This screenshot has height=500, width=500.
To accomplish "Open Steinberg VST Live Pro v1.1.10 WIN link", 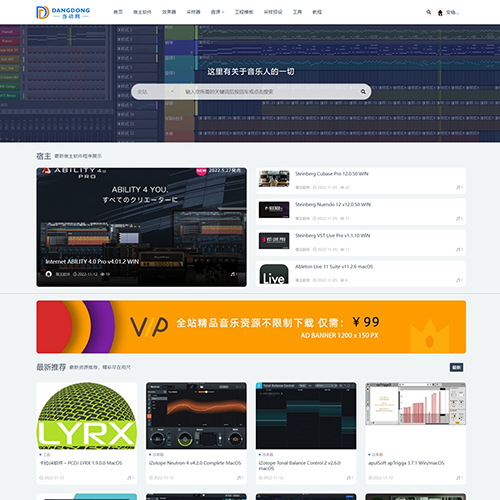I will click(x=332, y=236).
